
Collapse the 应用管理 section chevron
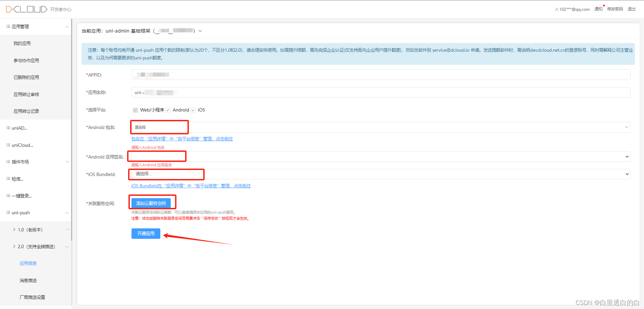[x=67, y=27]
